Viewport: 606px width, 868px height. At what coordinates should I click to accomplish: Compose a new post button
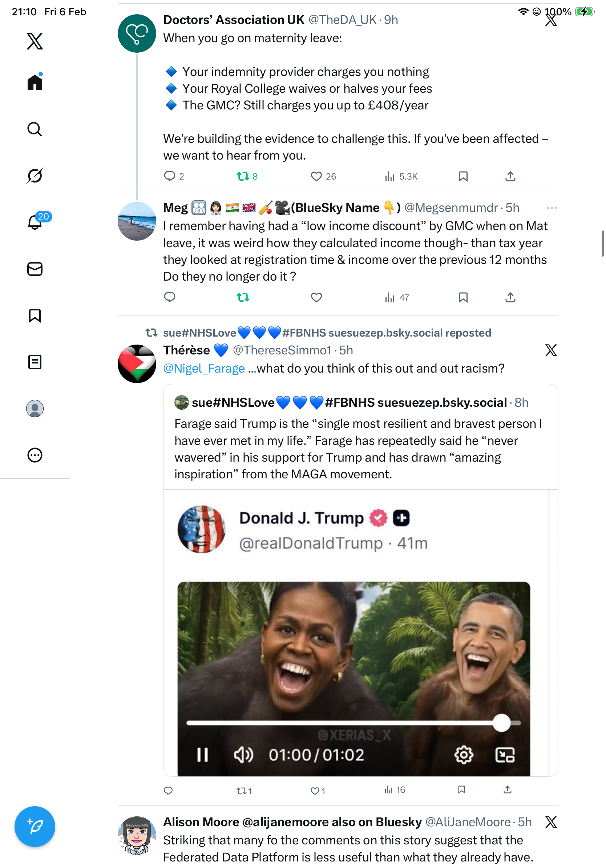click(x=35, y=827)
